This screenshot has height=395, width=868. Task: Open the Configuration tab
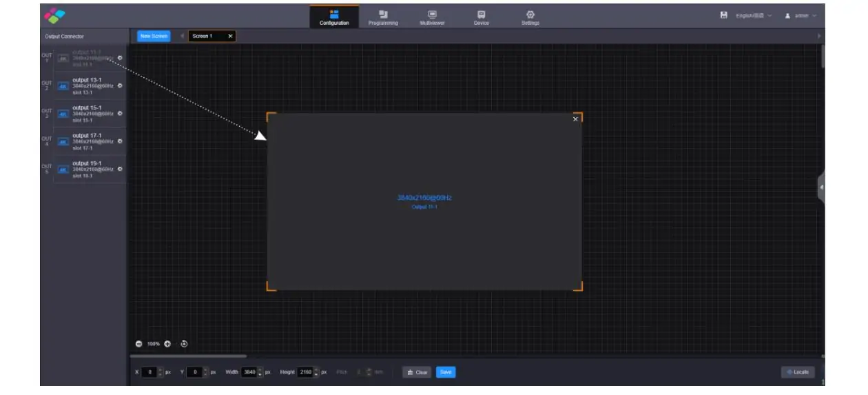pyautogui.click(x=334, y=17)
